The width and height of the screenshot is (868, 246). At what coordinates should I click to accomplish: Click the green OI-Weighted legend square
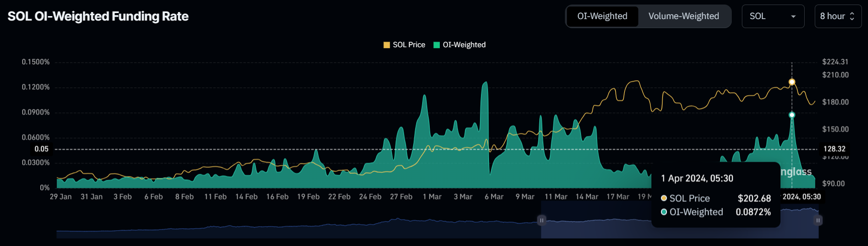(437, 45)
